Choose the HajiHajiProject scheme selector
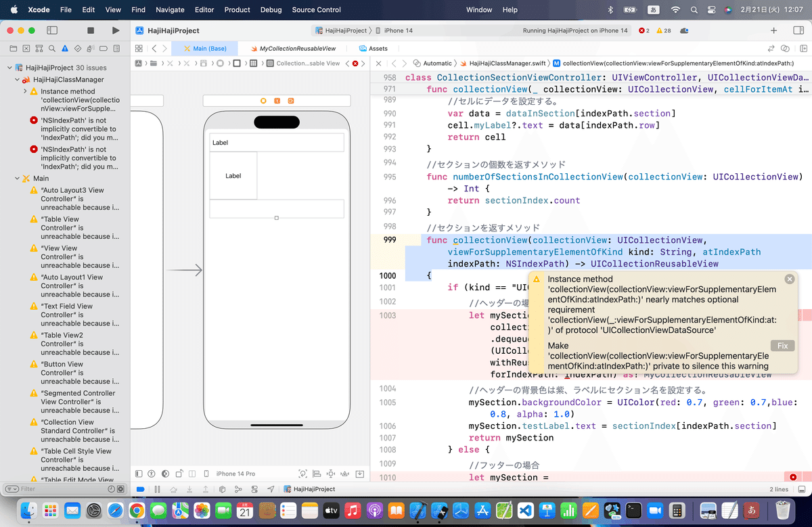This screenshot has width=812, height=527. 341,30
